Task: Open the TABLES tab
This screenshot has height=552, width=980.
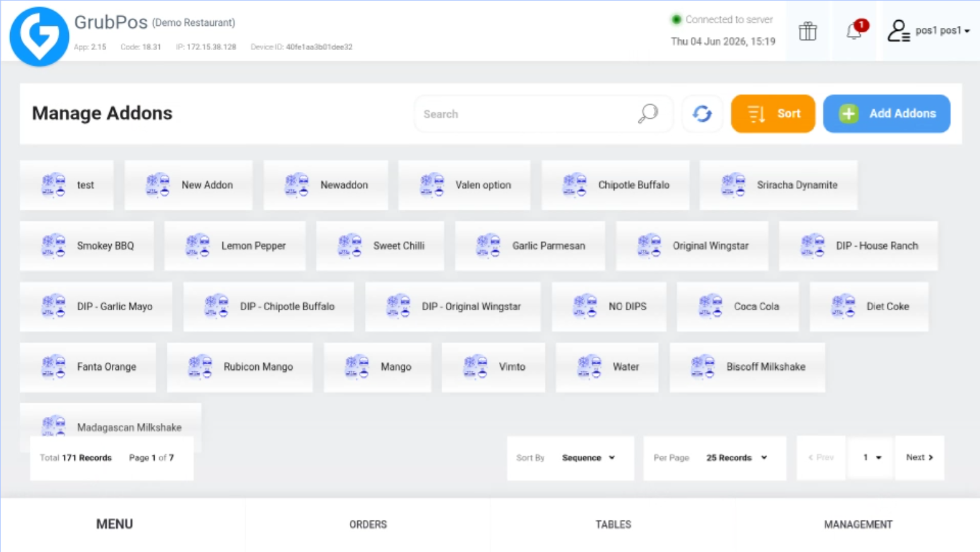Action: (x=613, y=524)
